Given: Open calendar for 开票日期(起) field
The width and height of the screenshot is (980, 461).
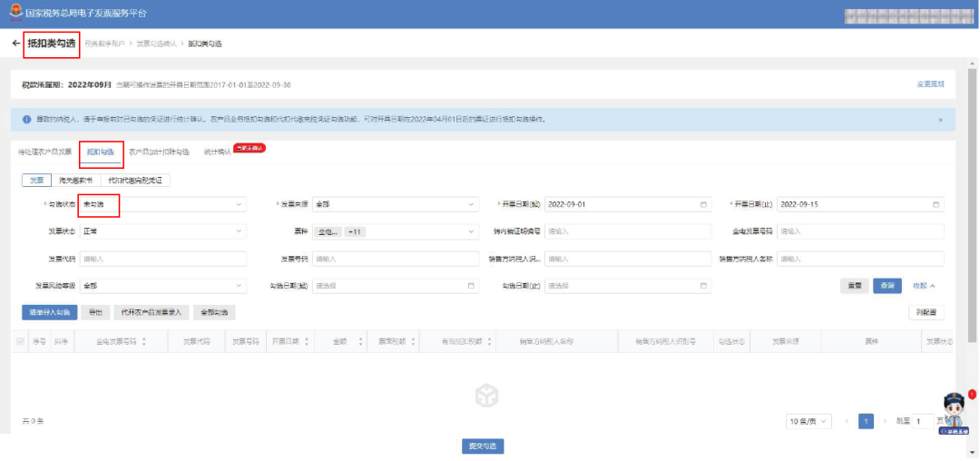Looking at the screenshot, I should tap(702, 204).
